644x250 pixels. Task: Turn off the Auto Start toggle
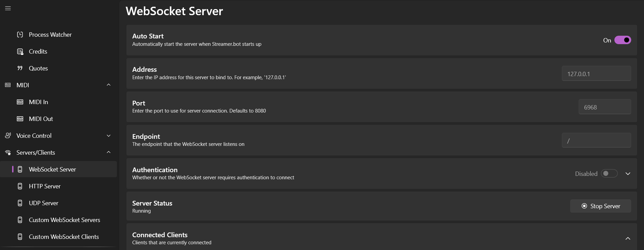pos(622,40)
